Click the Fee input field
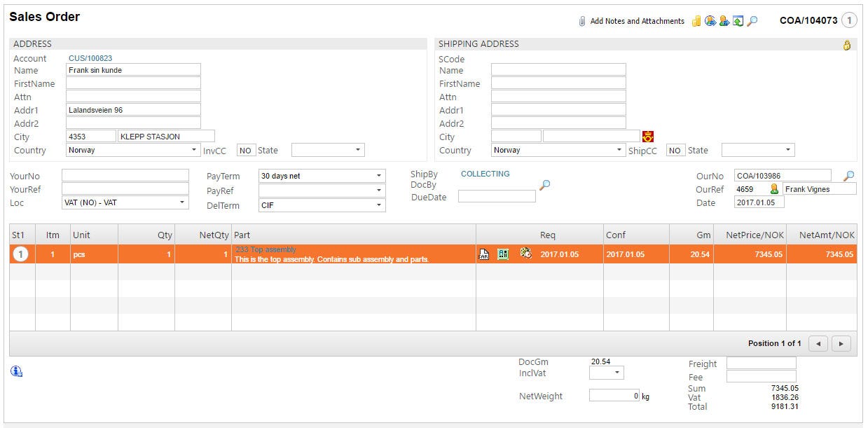 point(762,377)
